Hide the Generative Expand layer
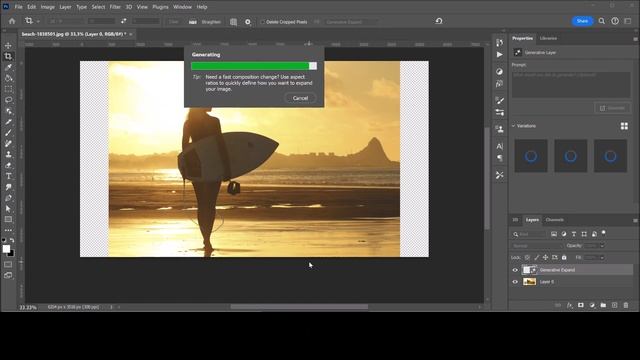The image size is (640, 360). [x=515, y=270]
